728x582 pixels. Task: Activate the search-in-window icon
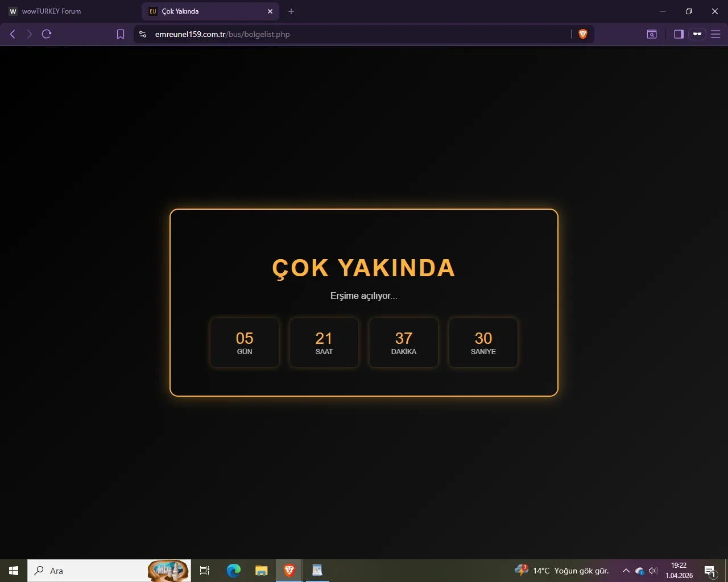[652, 34]
